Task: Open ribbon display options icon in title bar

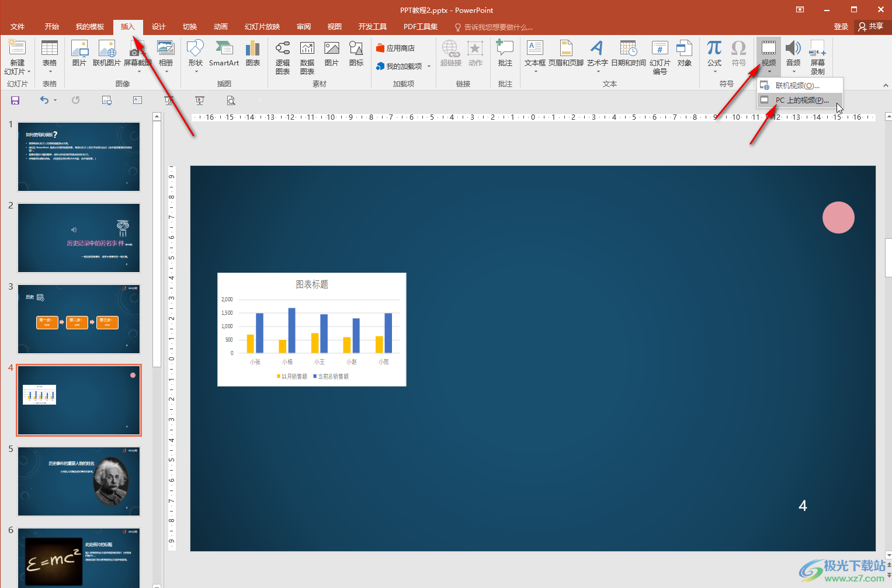Action: (x=800, y=10)
